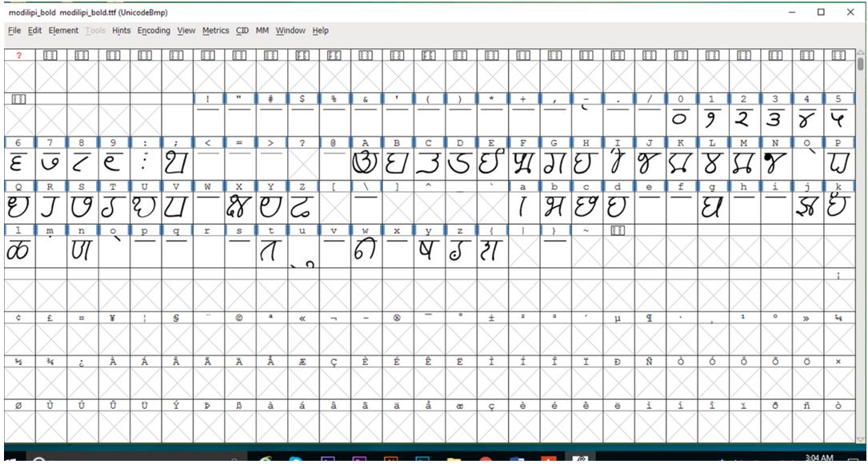Click the scrollbar up arrow
The height and width of the screenshot is (464, 868).
[860, 53]
